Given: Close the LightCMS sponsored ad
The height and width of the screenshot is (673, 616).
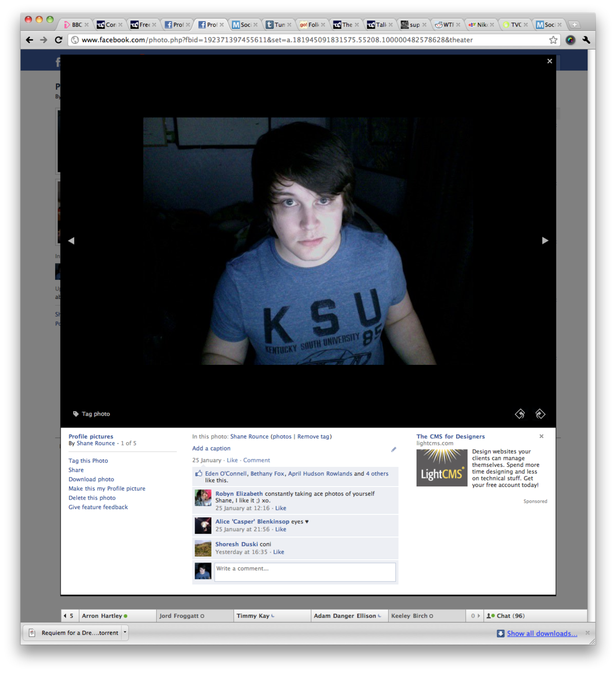Looking at the screenshot, I should (541, 436).
